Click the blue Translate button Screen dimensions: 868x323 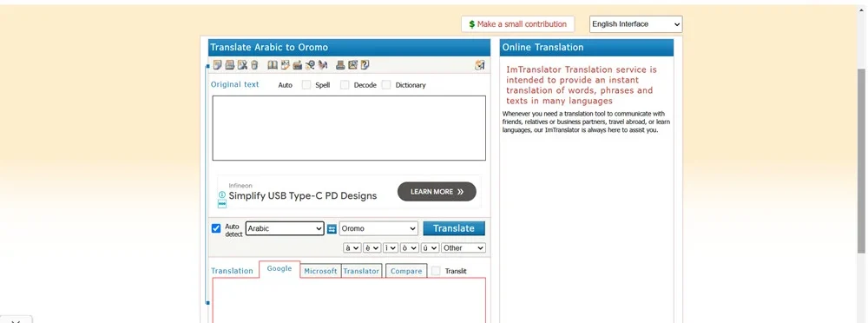(454, 228)
